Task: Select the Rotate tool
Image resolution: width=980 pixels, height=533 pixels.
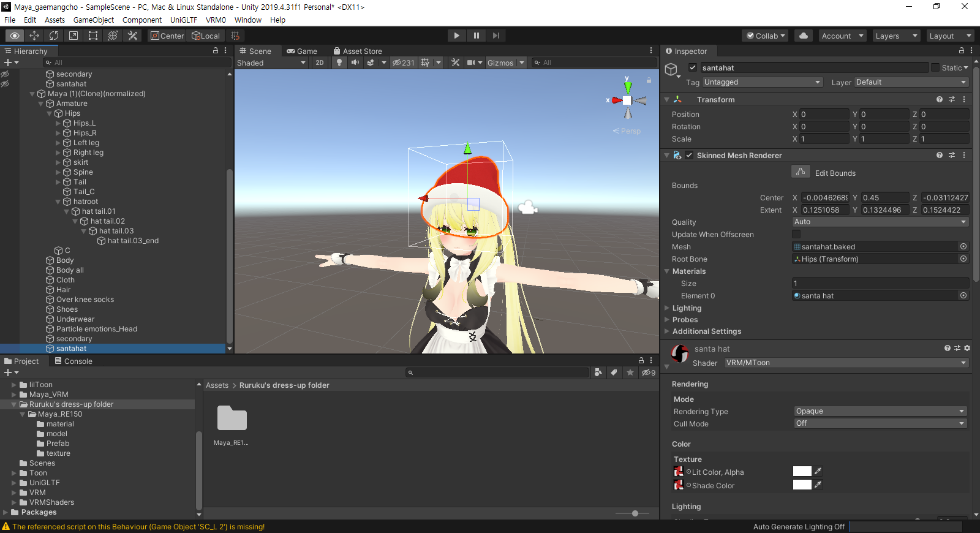Action: pos(54,36)
